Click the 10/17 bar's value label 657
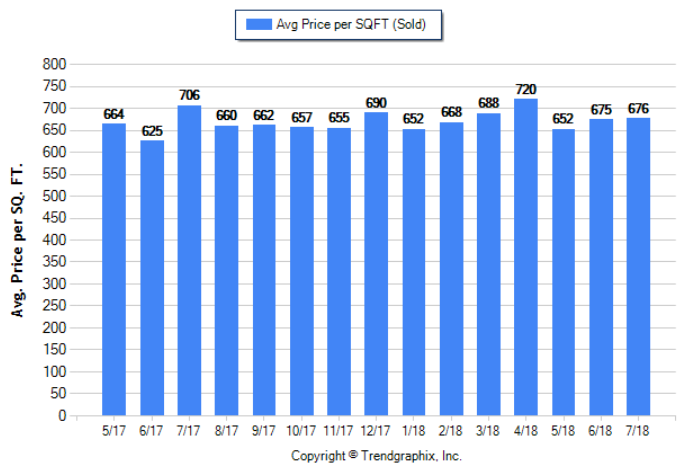699x470 pixels. pyautogui.click(x=302, y=118)
